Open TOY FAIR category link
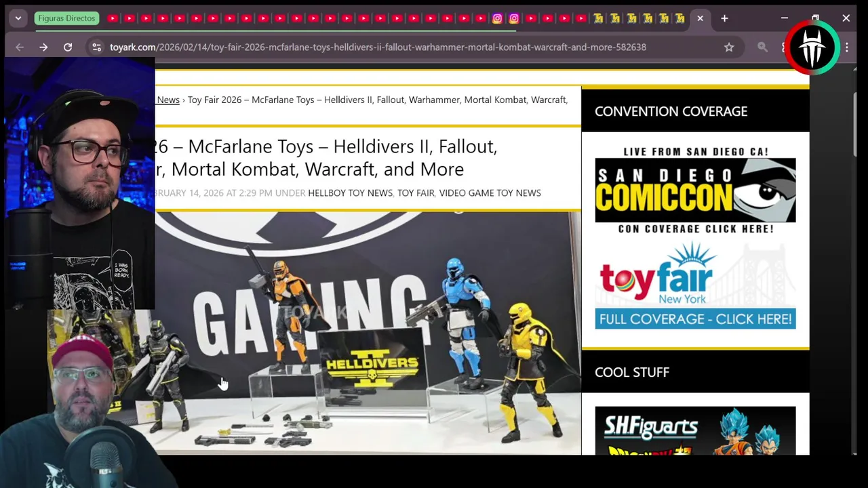868x488 pixels. [416, 192]
